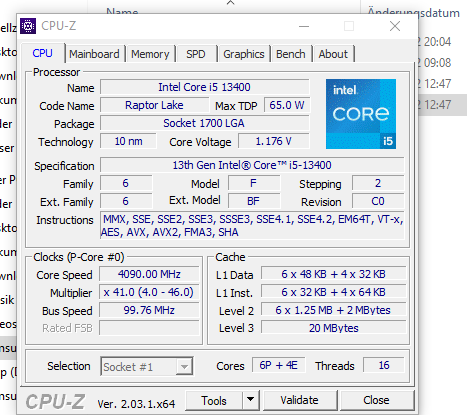This screenshot has width=467, height=415.
Task: Click the Threads value 16
Action: [x=384, y=365]
